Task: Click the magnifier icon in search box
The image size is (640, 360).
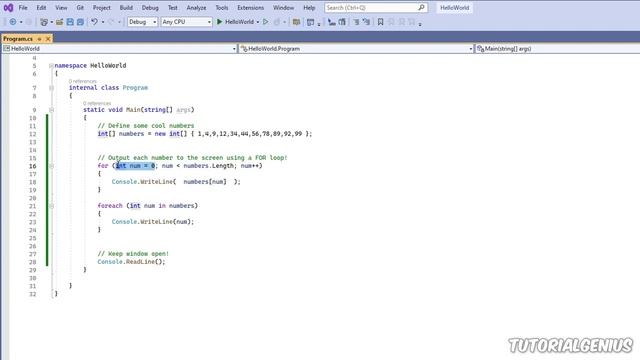Action: click(x=421, y=7)
